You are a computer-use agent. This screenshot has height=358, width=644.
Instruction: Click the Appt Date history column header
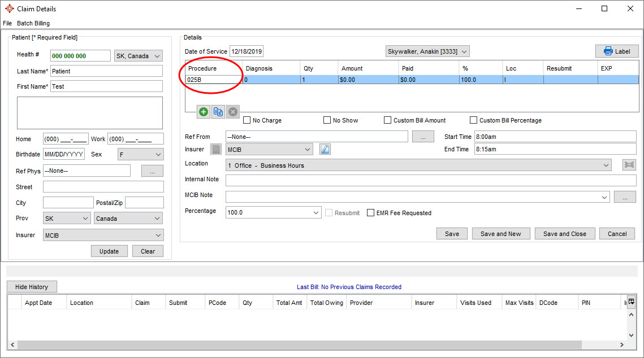point(44,302)
